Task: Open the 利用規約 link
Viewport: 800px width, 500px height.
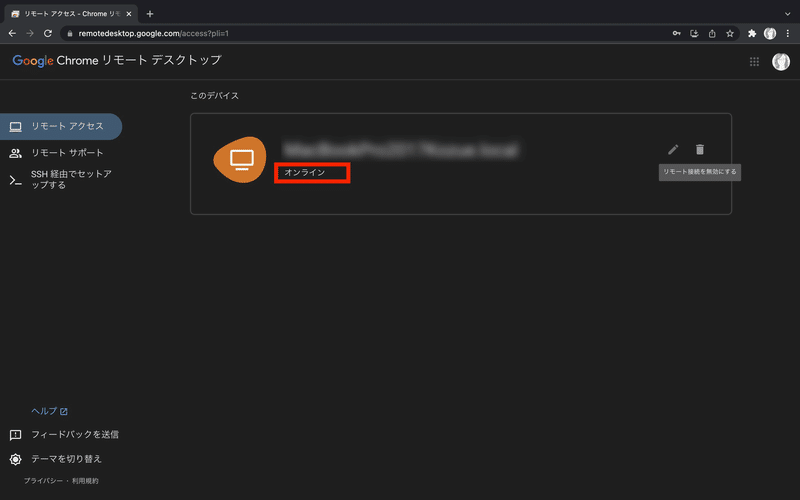Action: tap(85, 481)
